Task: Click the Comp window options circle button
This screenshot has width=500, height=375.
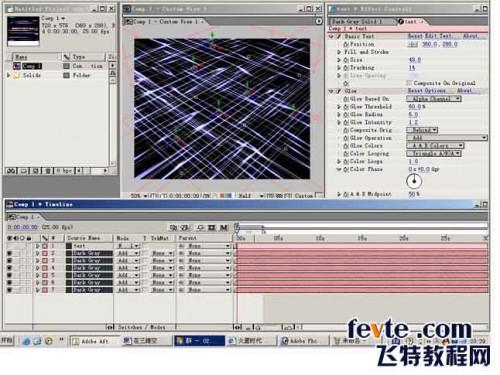Action: click(319, 21)
